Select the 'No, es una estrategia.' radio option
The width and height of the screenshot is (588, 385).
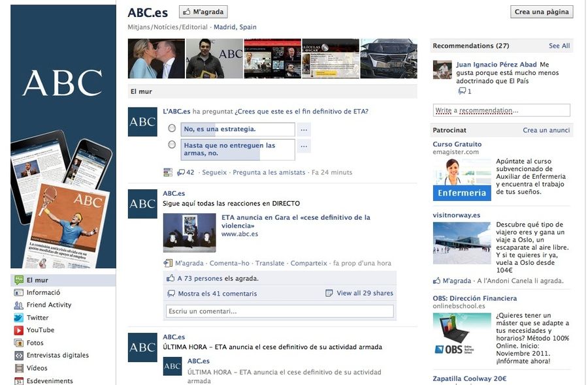[x=172, y=129]
